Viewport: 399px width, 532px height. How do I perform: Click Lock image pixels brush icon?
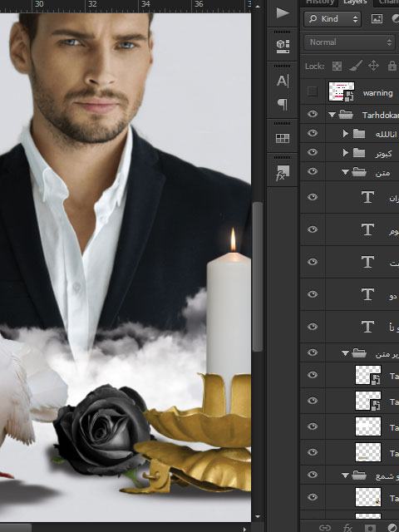coord(356,66)
